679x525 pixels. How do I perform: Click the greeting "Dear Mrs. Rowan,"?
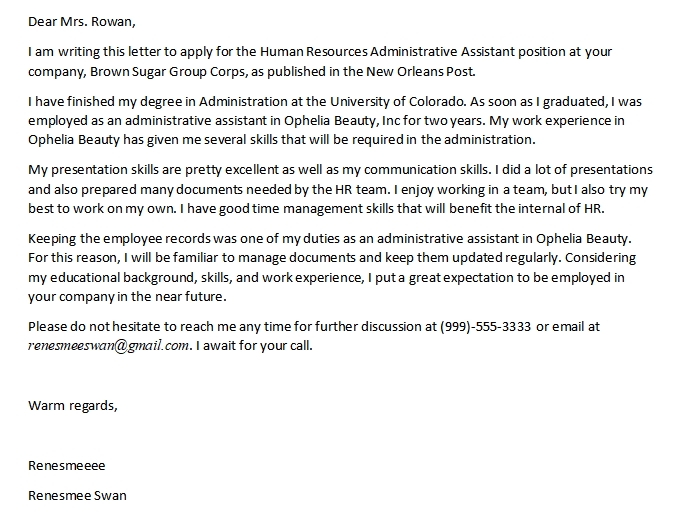[x=82, y=20]
